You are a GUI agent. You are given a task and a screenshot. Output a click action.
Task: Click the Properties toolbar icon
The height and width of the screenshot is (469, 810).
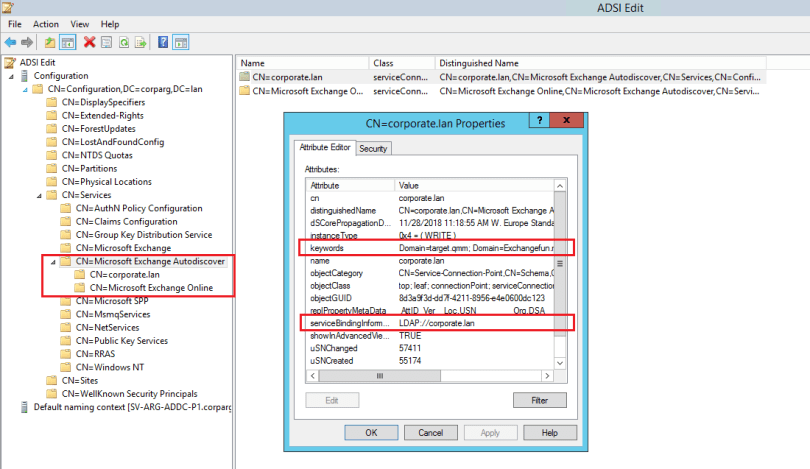point(107,42)
